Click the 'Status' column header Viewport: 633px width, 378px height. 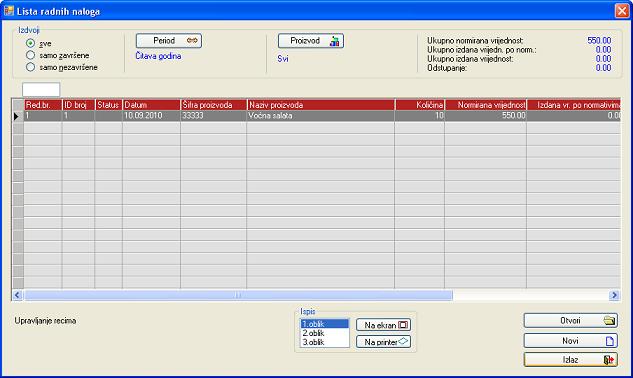click(x=109, y=105)
